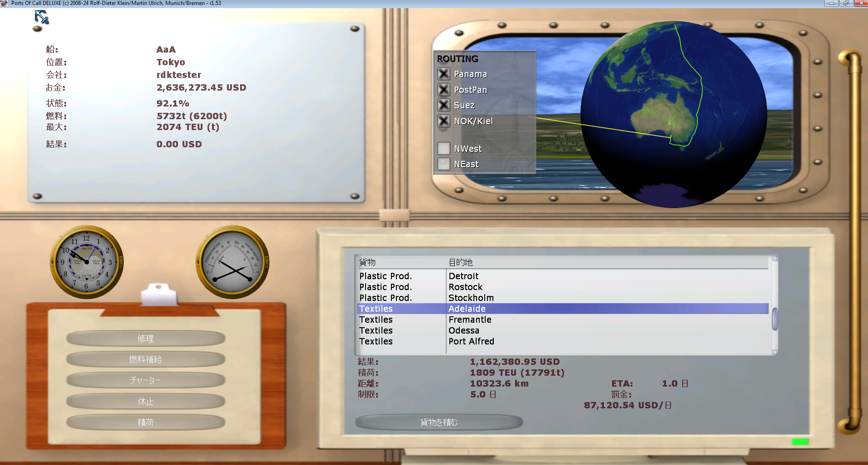Click the cargo list scroll-down arrow
This screenshot has height=465, width=868.
point(775,352)
